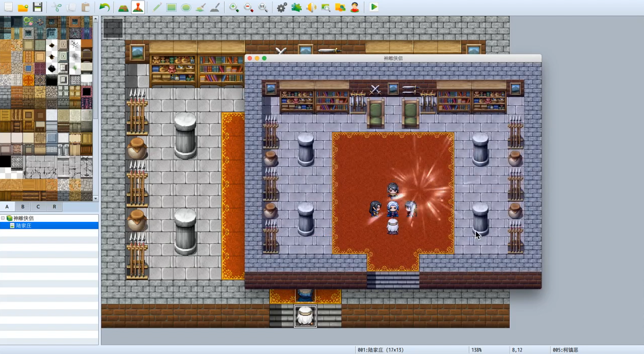Click the 8,12 coordinates in status bar
The width and height of the screenshot is (644, 354).
pos(517,349)
